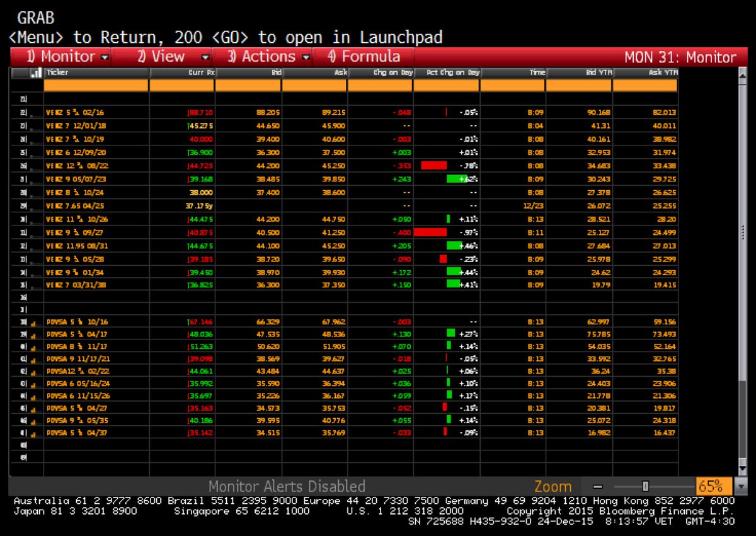Click the orange filter field under Bid
756x536 pixels.
248,85
